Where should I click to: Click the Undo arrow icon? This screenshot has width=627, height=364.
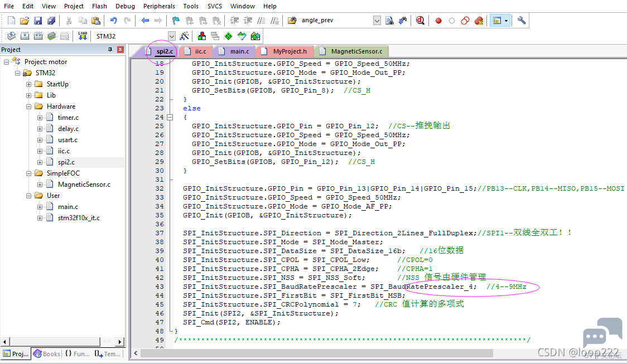coord(114,21)
